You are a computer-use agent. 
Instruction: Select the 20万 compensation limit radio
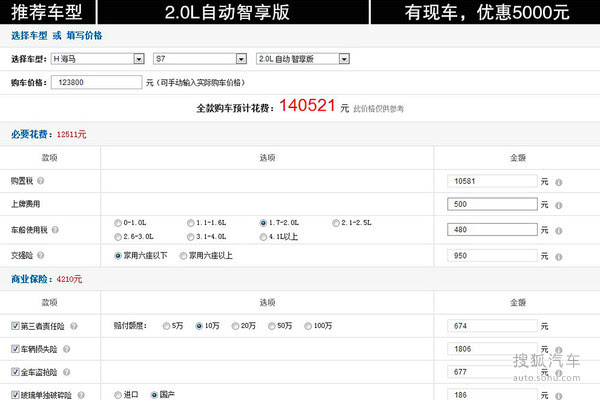click(233, 326)
